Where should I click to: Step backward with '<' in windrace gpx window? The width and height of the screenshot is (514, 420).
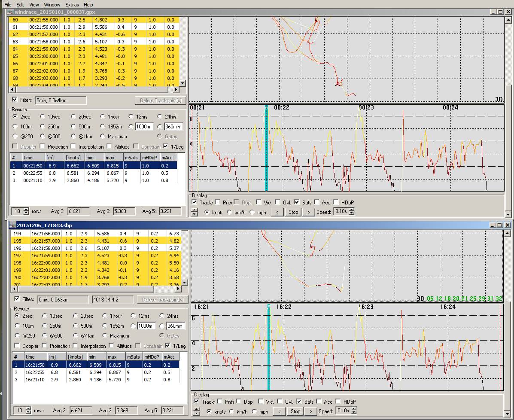pos(277,212)
